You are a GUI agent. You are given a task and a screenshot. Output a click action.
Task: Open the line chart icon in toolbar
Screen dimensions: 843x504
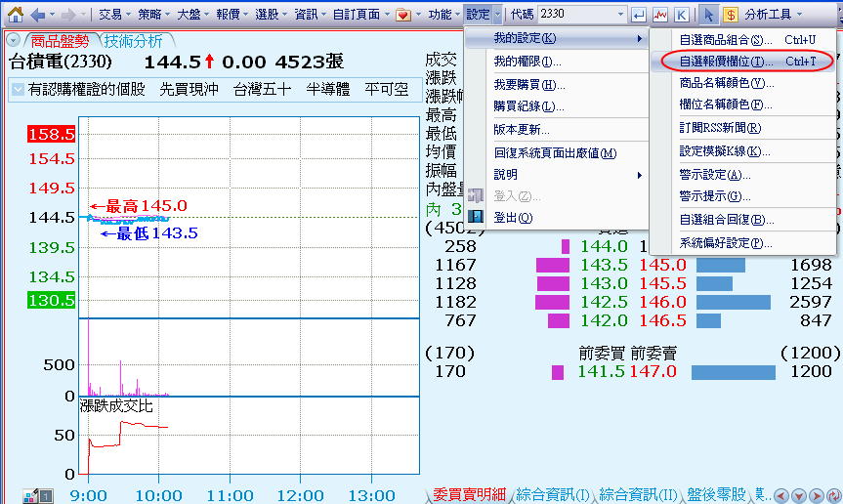[660, 15]
